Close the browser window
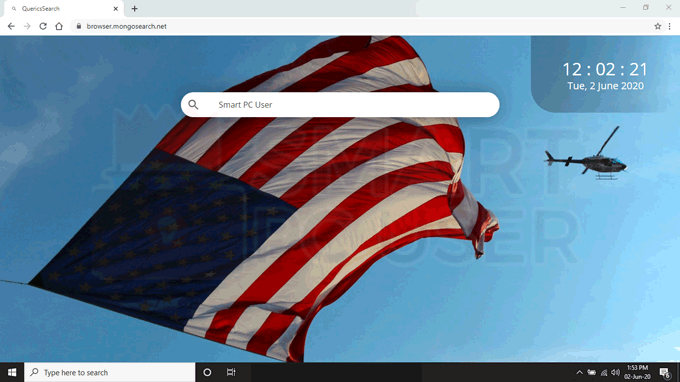 pos(668,7)
